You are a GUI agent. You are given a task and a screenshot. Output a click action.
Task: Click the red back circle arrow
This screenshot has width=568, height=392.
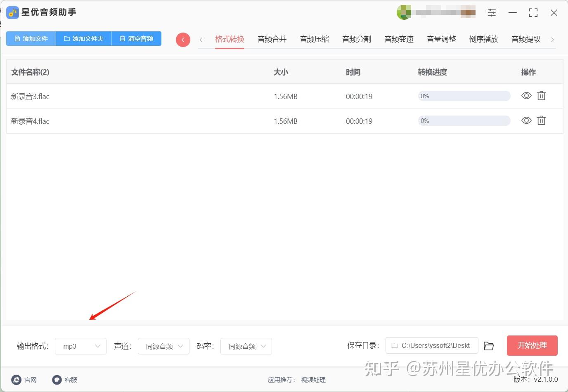183,40
